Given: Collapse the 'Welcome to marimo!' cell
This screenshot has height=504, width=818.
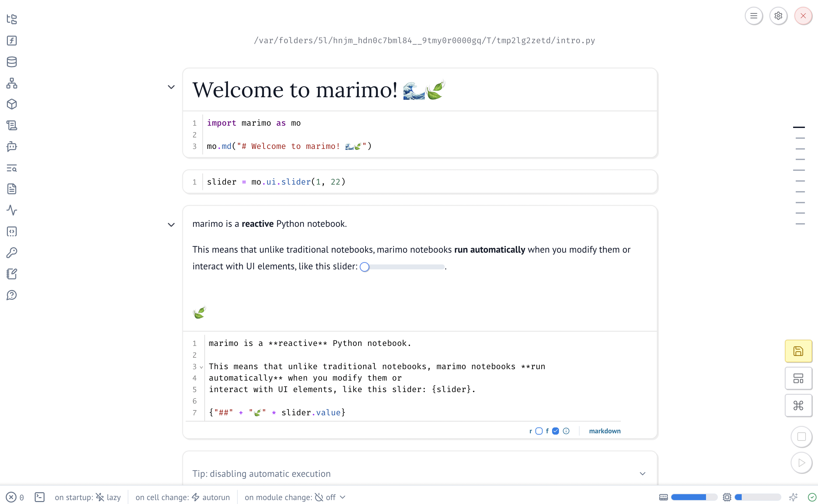Looking at the screenshot, I should [x=171, y=87].
